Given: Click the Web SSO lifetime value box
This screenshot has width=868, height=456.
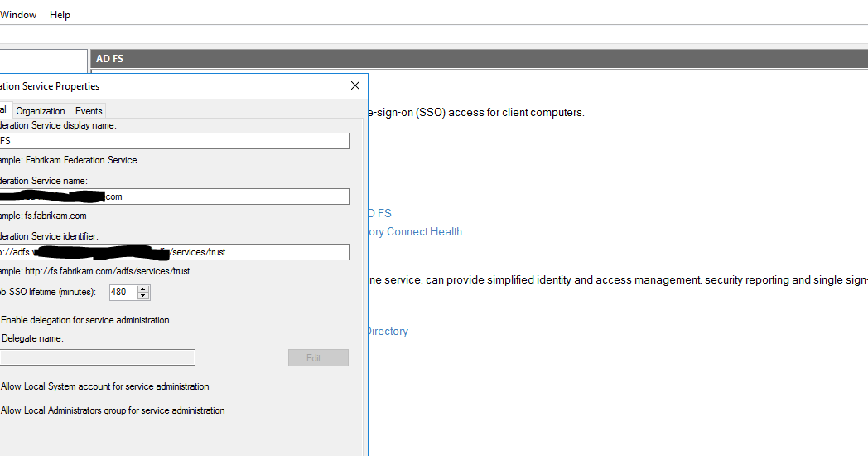Looking at the screenshot, I should pyautogui.click(x=123, y=292).
